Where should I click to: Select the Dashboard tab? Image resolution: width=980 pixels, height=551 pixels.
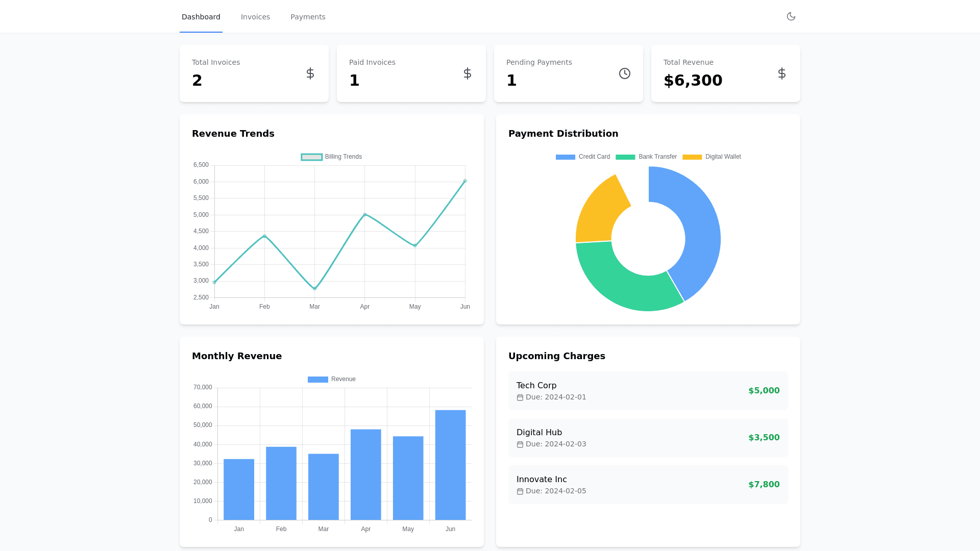pos(201,17)
